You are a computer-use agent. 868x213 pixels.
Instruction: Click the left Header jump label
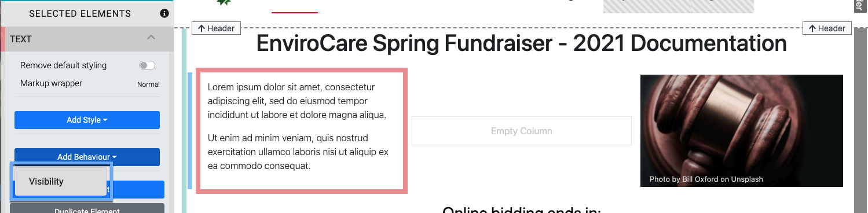click(216, 28)
